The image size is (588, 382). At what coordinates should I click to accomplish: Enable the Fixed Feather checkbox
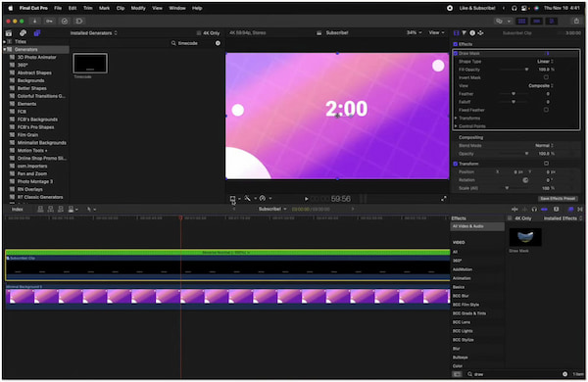tap(546, 111)
